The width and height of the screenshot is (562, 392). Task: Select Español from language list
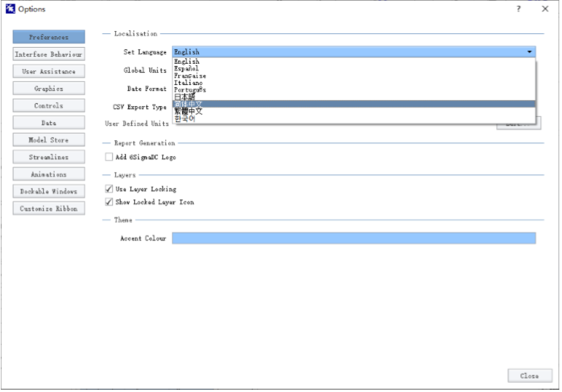point(187,68)
